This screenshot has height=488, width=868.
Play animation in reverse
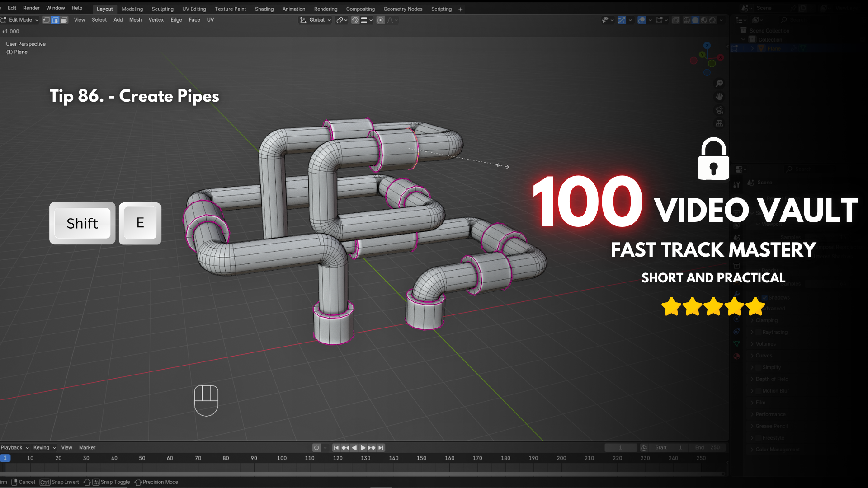click(354, 447)
